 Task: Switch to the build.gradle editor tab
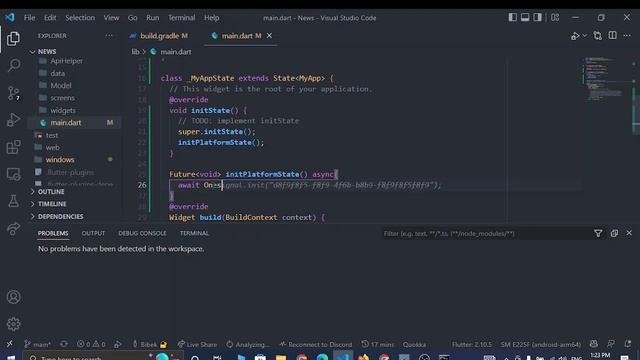pyautogui.click(x=159, y=36)
